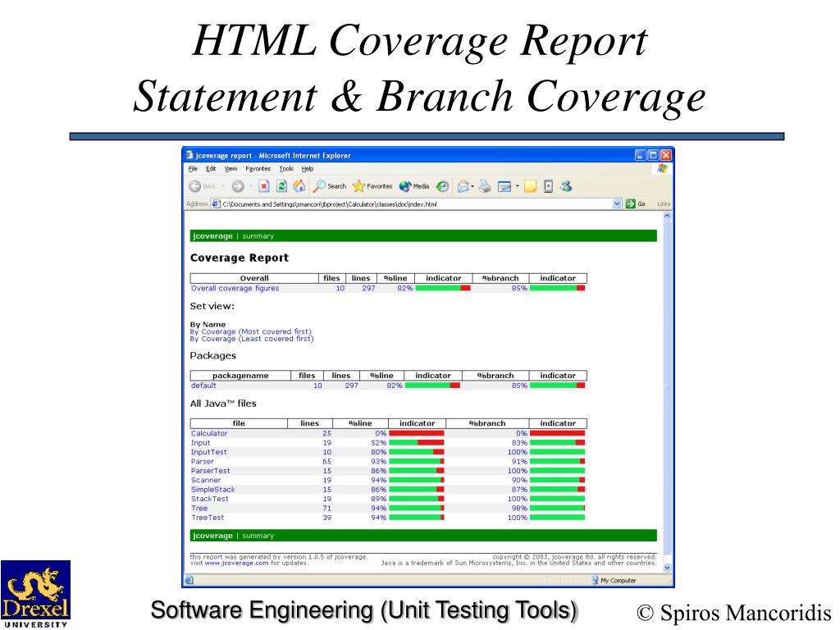Screen dimensions: 840x630
Task: Refresh the page with green arrows icon
Action: [281, 186]
